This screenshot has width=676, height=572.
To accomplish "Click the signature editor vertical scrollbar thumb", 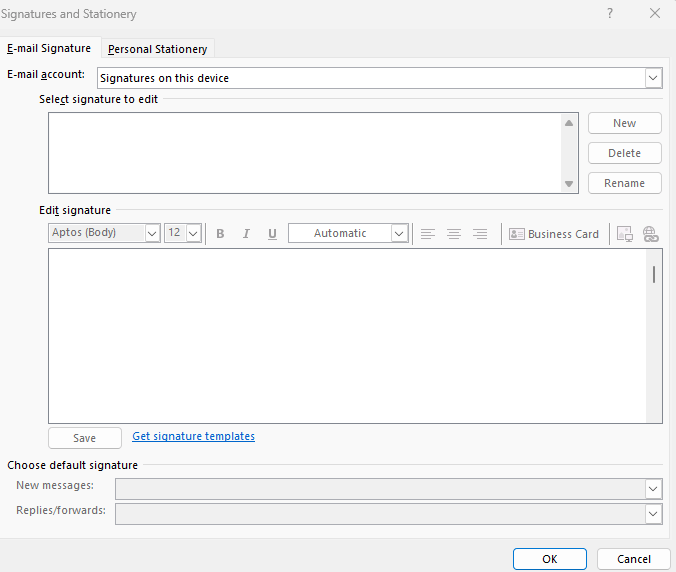I will point(654,275).
